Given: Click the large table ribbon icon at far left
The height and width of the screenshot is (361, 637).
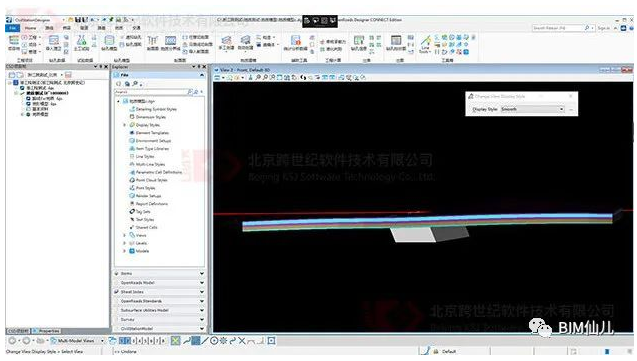Looking at the screenshot, I should point(14,40).
